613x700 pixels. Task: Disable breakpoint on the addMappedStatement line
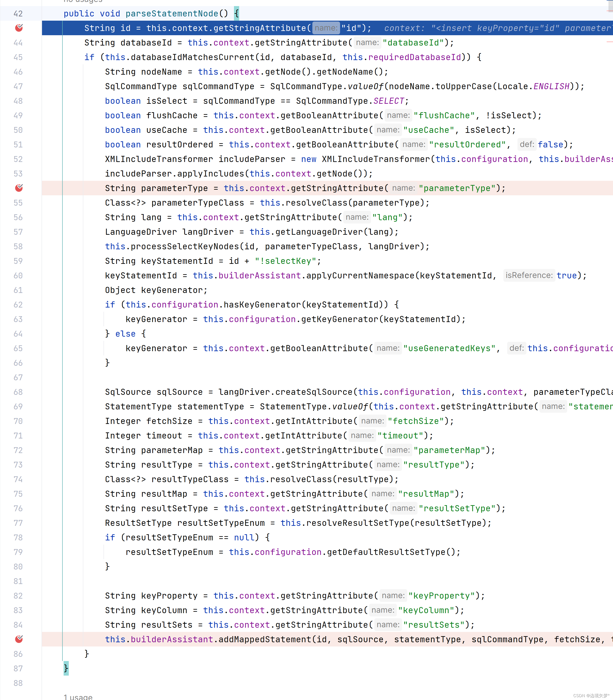(19, 639)
